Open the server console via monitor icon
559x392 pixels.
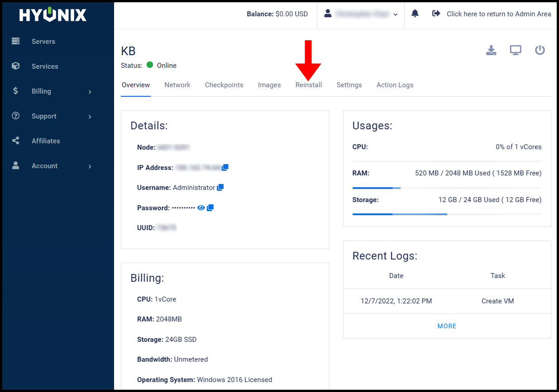pos(516,51)
